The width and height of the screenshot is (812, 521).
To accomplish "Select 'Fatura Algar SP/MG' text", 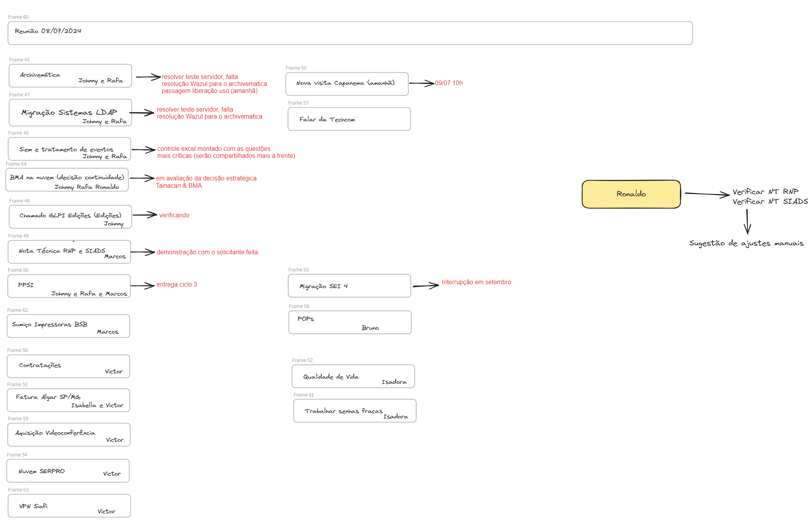I will click(x=48, y=397).
